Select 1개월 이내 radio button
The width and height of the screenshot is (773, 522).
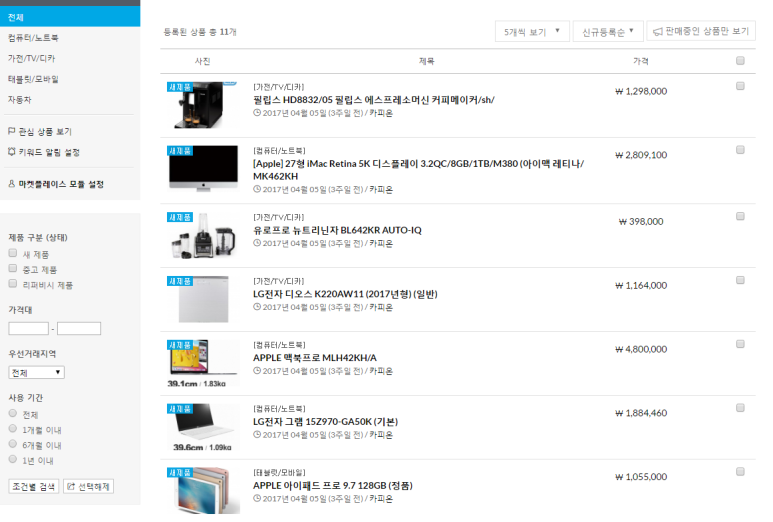click(13, 429)
